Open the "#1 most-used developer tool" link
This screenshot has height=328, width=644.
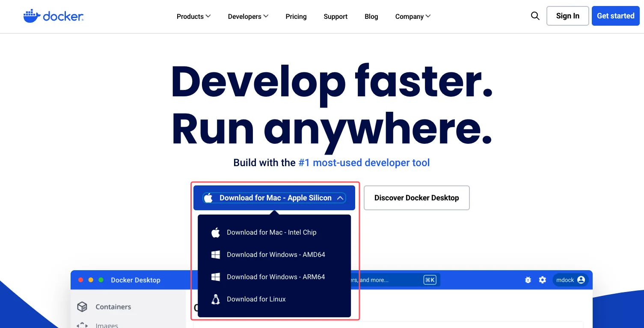tap(364, 163)
